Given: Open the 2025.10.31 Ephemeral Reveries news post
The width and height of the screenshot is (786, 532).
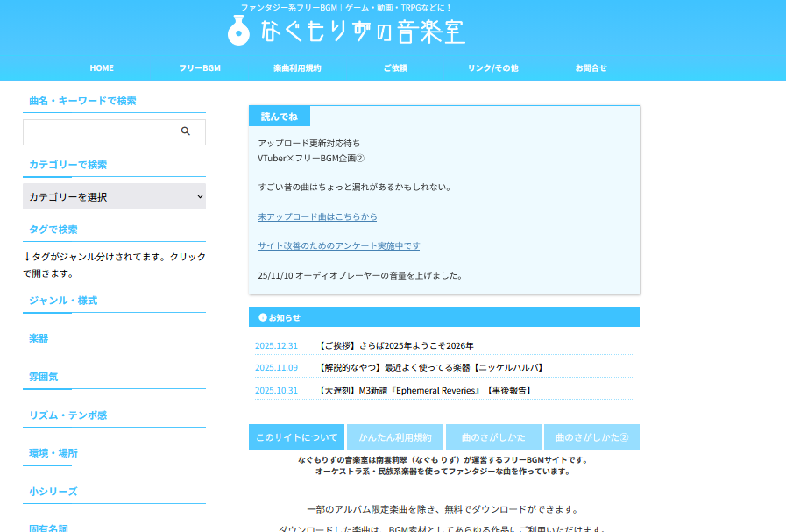Looking at the screenshot, I should pos(425,390).
